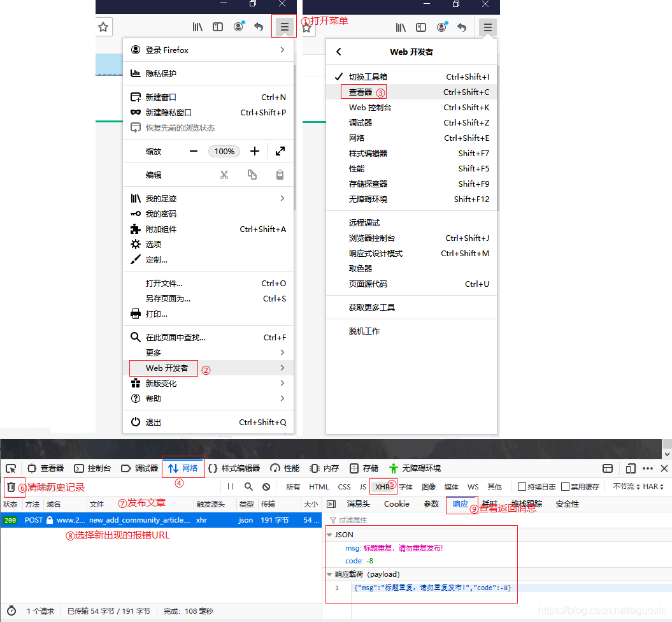Filter requests by XHR
The width and height of the screenshot is (672, 622).
pyautogui.click(x=382, y=487)
